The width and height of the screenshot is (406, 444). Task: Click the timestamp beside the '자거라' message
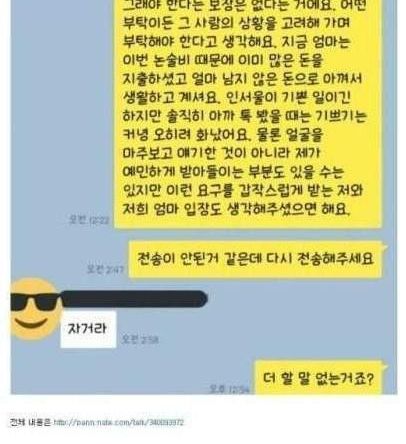(140, 339)
